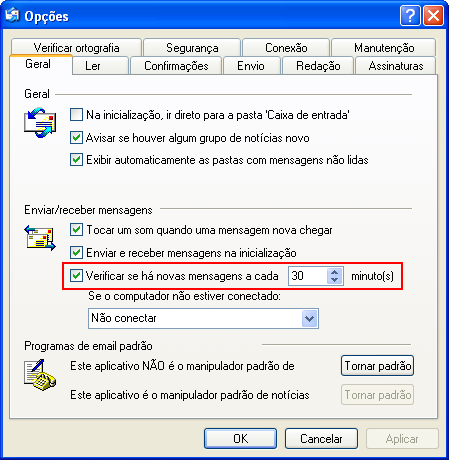Click the Outlook Express title bar icon
Viewport: 449px width, 460px height.
pyautogui.click(x=13, y=15)
